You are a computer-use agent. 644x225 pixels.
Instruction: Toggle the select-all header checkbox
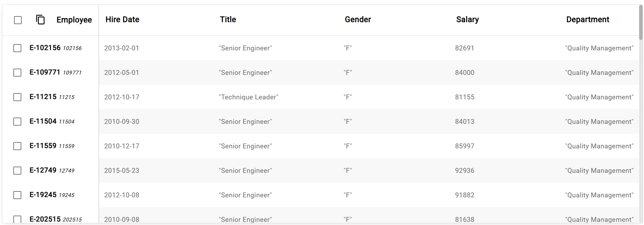(18, 20)
